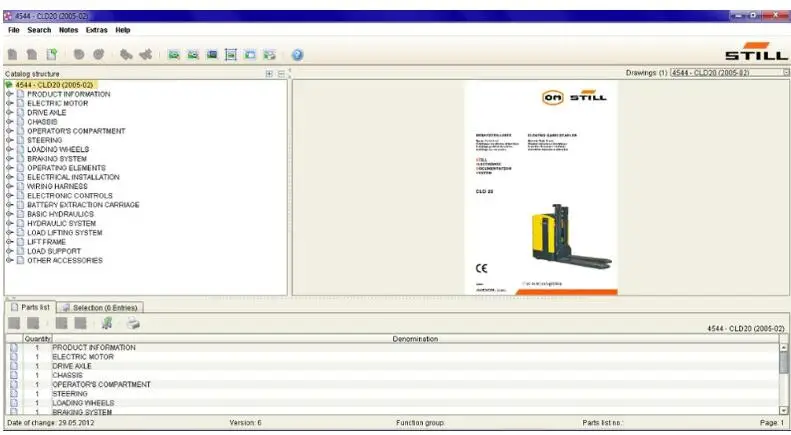Click the parts list scrollbar up arrow

click(783, 347)
